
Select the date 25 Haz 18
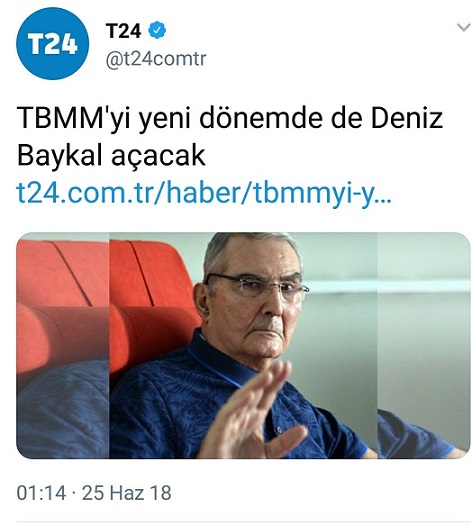(127, 493)
